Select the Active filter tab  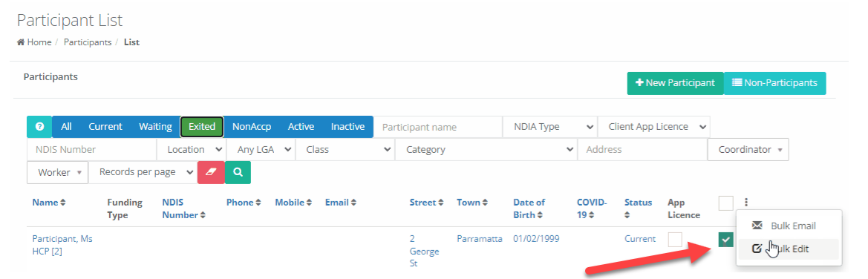pos(301,127)
